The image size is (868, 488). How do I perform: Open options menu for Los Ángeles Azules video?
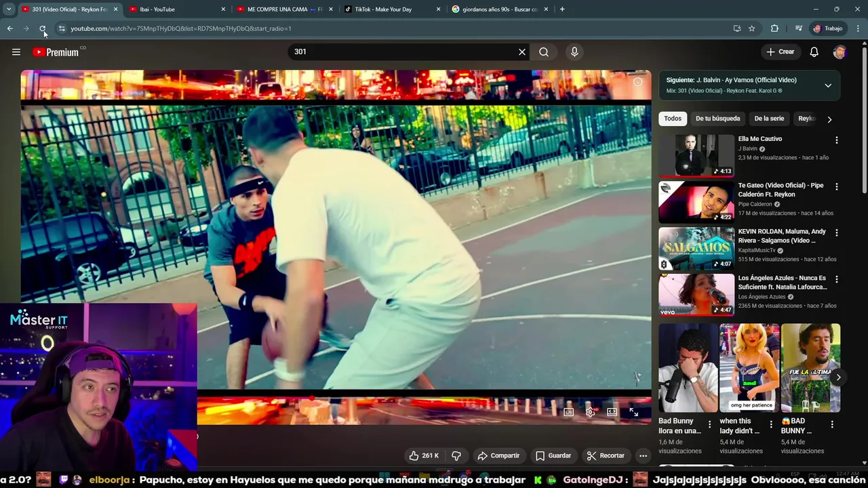[x=836, y=279]
